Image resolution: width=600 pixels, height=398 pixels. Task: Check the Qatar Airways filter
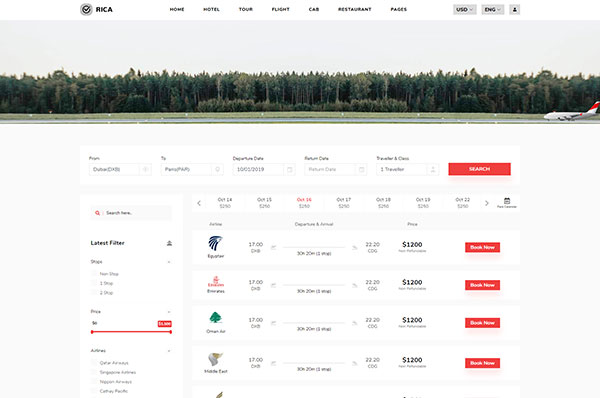[94, 362]
